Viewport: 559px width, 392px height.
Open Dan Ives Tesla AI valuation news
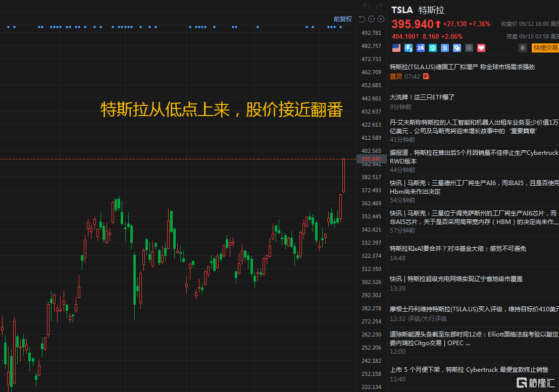(474, 127)
